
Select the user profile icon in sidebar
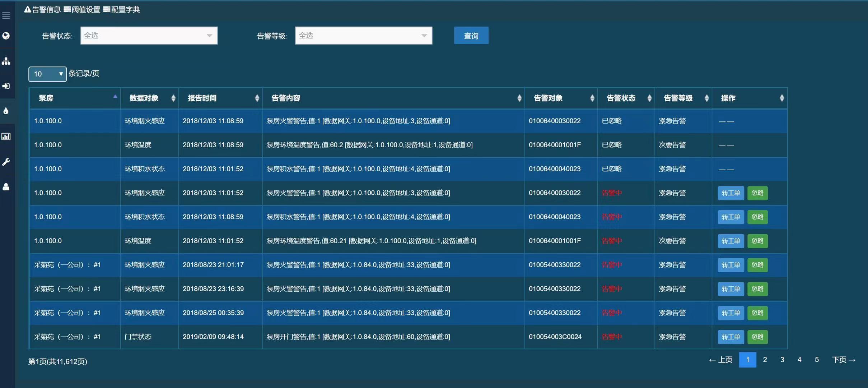[x=6, y=187]
